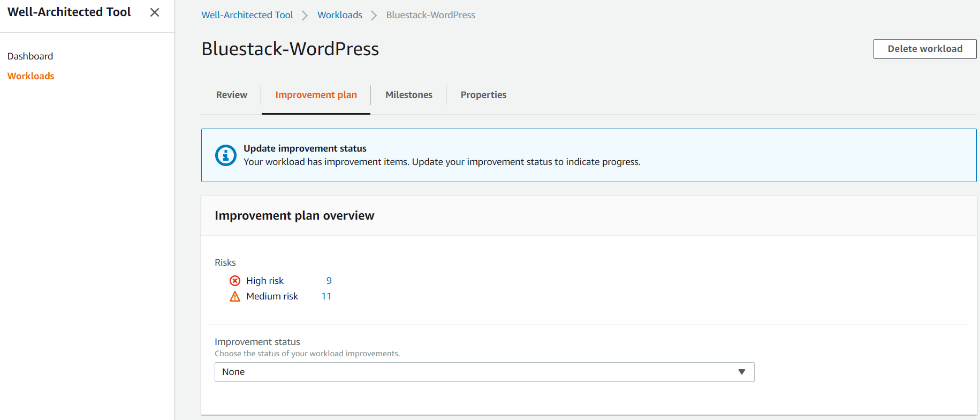Close the Well-Architected Tool sidebar panel

pyautogui.click(x=155, y=12)
